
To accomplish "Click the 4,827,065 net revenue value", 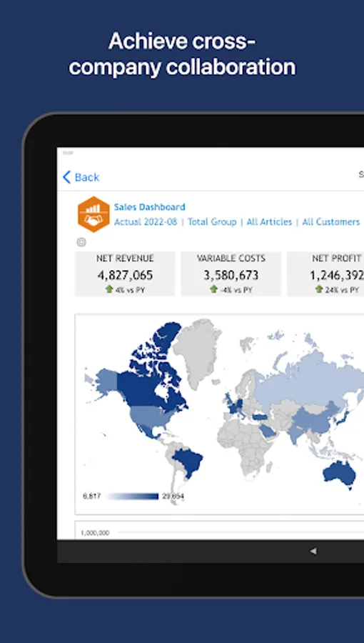I will click(x=125, y=275).
